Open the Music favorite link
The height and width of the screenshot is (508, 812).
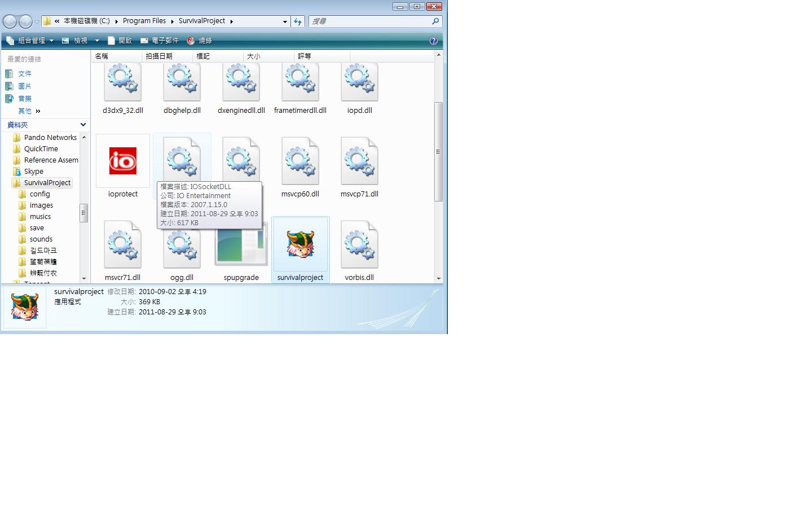pos(25,99)
